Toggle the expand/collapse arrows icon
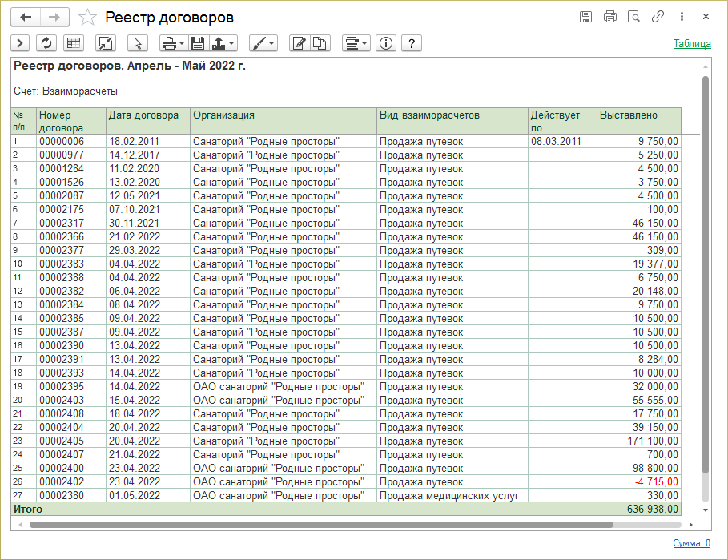The width and height of the screenshot is (728, 560). point(105,43)
